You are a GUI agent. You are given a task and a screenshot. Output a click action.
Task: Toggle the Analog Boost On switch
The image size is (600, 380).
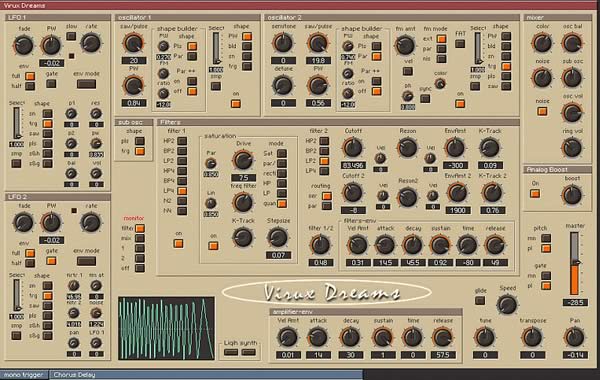pyautogui.click(x=535, y=194)
